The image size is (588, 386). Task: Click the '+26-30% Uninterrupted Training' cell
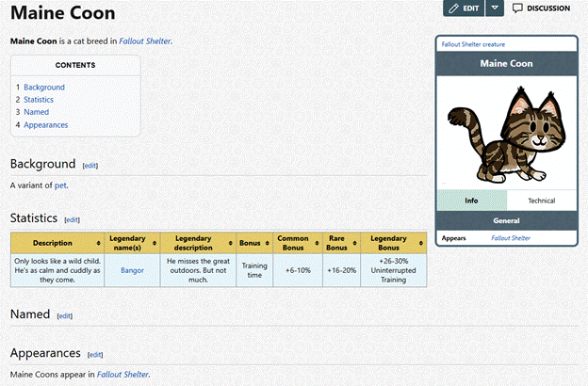[x=393, y=270]
